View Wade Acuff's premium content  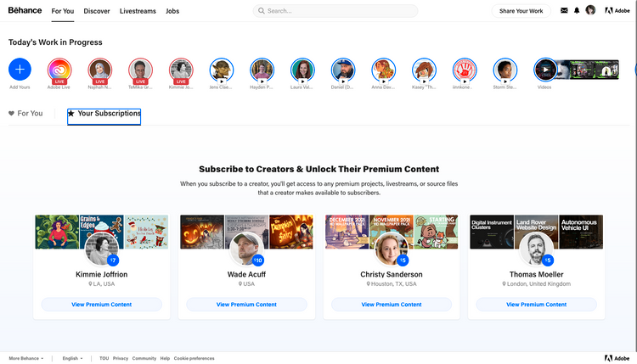point(246,305)
